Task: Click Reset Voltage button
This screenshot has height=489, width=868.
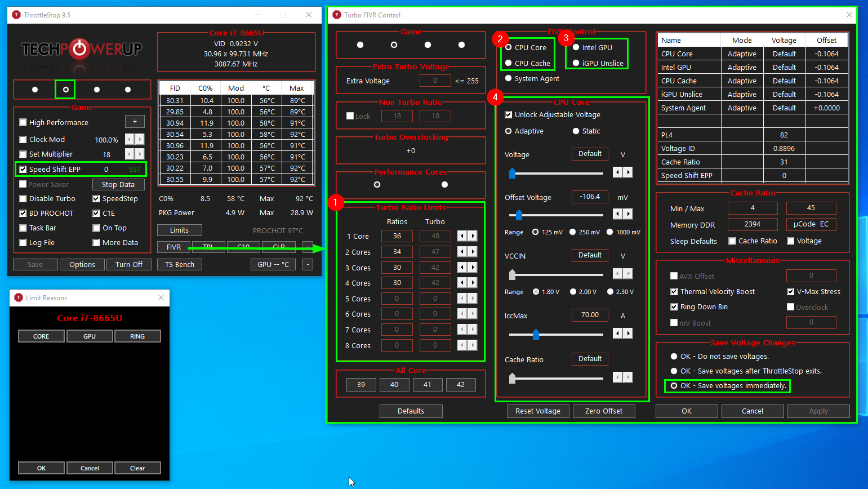Action: click(x=538, y=411)
